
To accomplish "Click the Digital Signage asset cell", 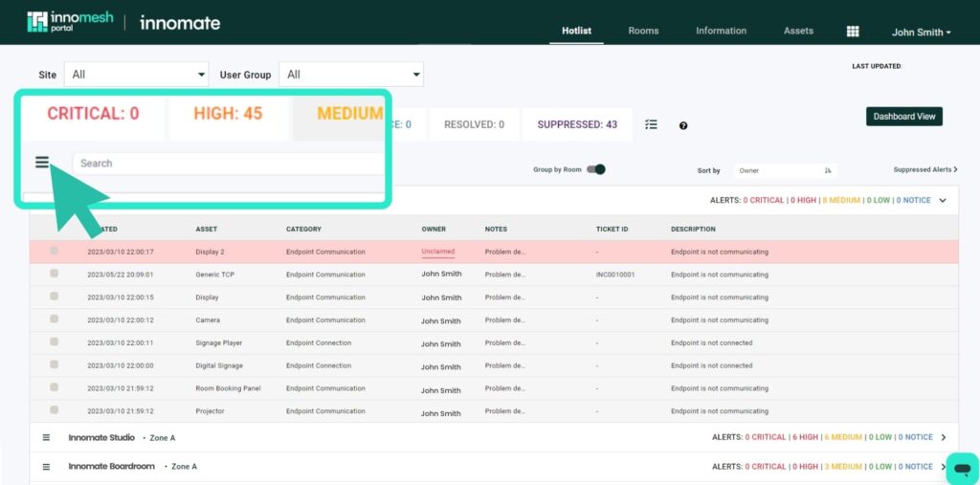I will point(219,365).
